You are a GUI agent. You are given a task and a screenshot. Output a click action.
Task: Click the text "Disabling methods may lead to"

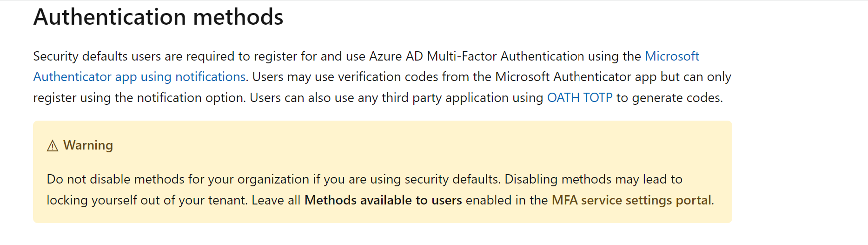pyautogui.click(x=593, y=179)
